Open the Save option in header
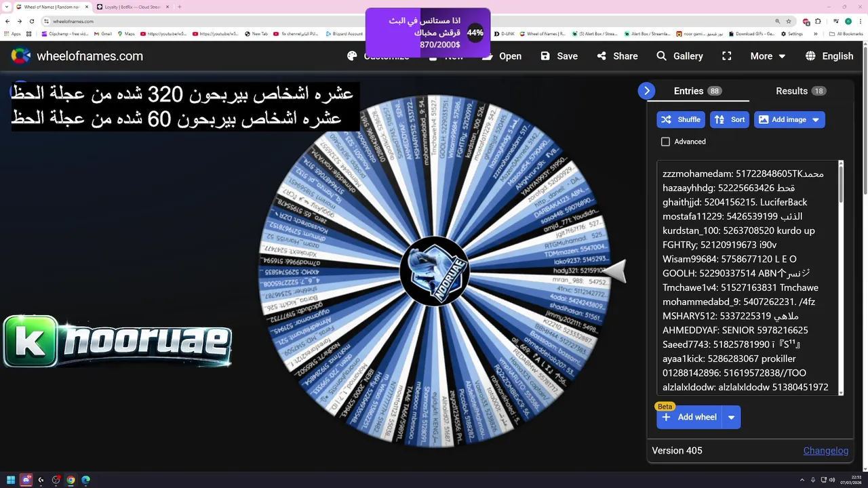This screenshot has height=488, width=868. [x=559, y=56]
